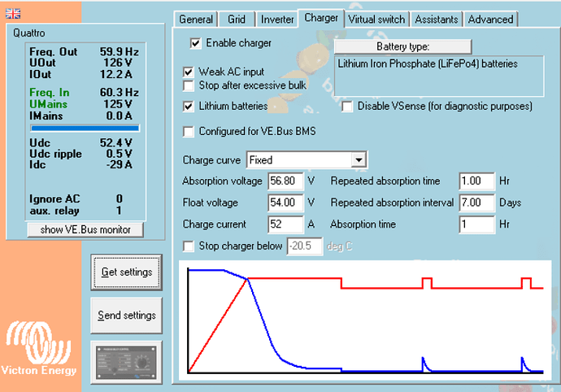Click the Udc value 52.4 V
This screenshot has height=392, width=561.
coord(115,143)
